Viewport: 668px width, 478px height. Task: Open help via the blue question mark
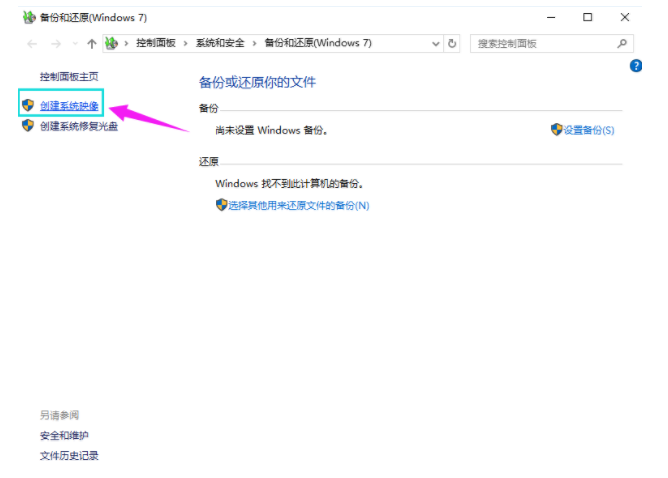635,66
